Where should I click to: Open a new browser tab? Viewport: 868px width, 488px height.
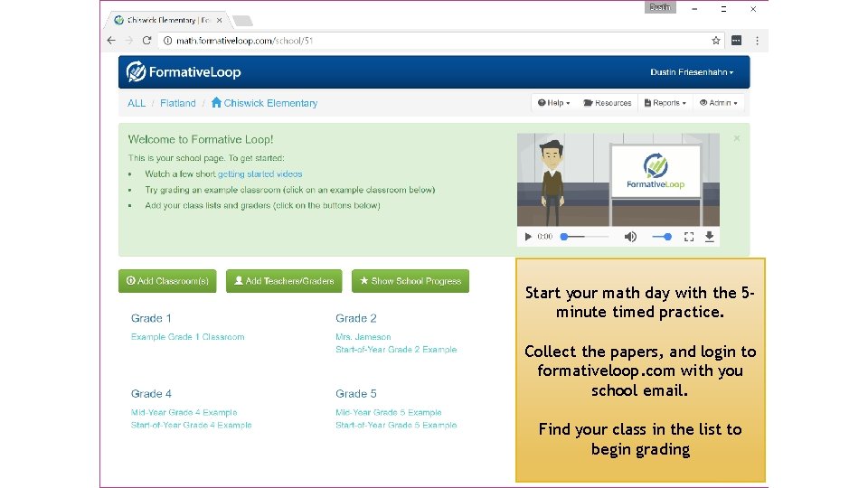click(242, 21)
